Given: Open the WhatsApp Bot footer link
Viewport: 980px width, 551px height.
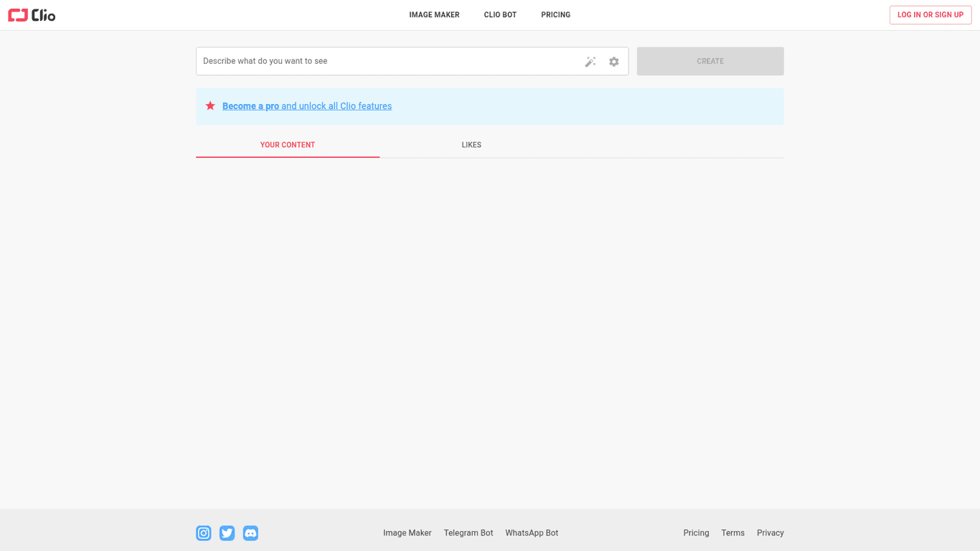Looking at the screenshot, I should [532, 533].
